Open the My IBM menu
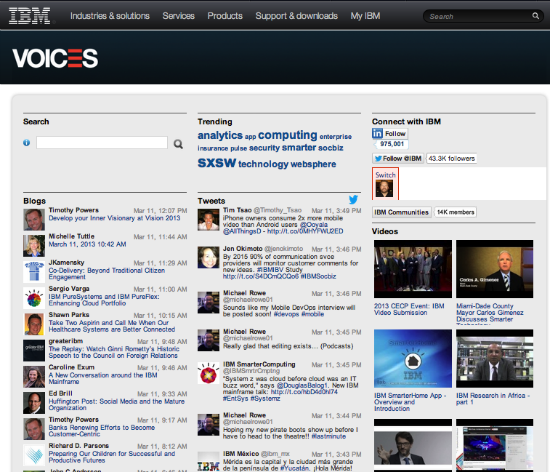 click(x=365, y=16)
